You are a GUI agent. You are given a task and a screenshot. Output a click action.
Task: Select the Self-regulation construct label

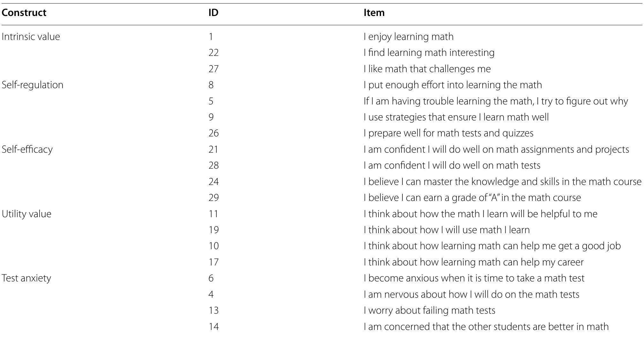[32, 85]
